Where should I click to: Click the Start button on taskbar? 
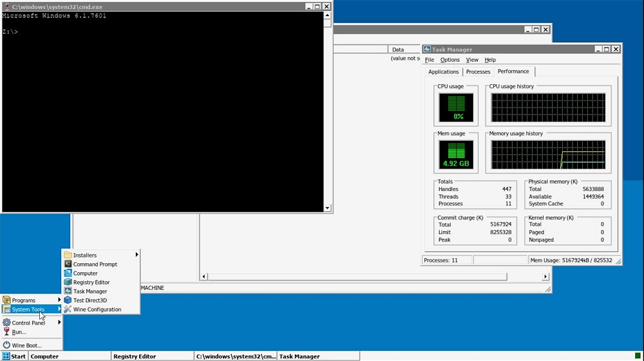(x=14, y=356)
